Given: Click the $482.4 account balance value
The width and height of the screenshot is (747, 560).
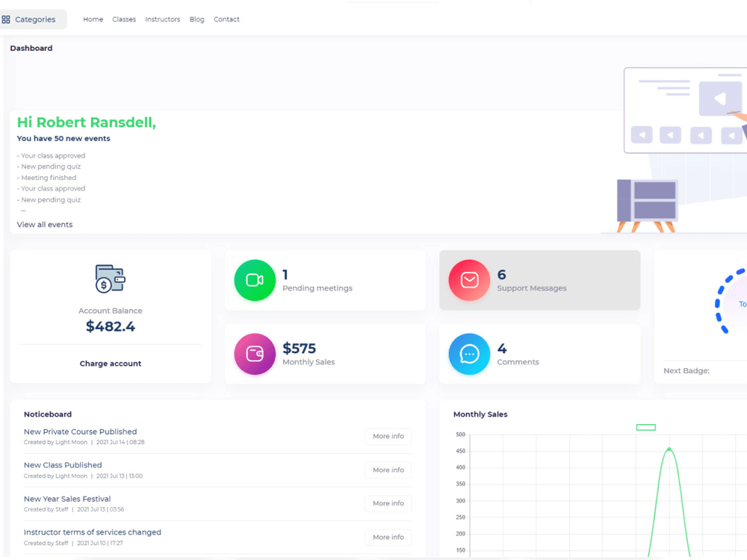Looking at the screenshot, I should pyautogui.click(x=111, y=327).
